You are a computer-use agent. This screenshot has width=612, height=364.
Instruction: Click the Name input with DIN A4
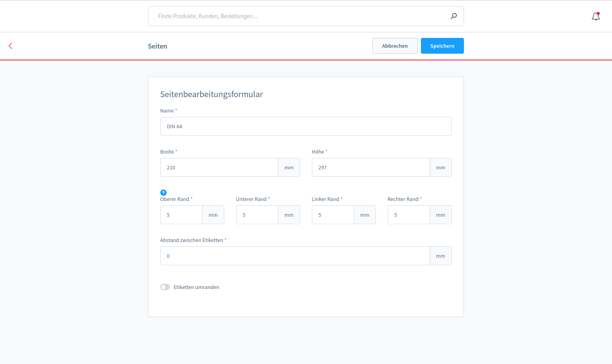tap(306, 126)
